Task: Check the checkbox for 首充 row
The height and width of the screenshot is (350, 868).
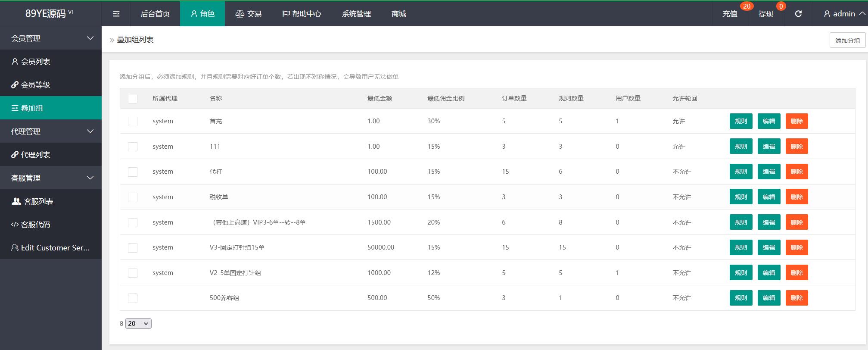Action: pos(133,122)
